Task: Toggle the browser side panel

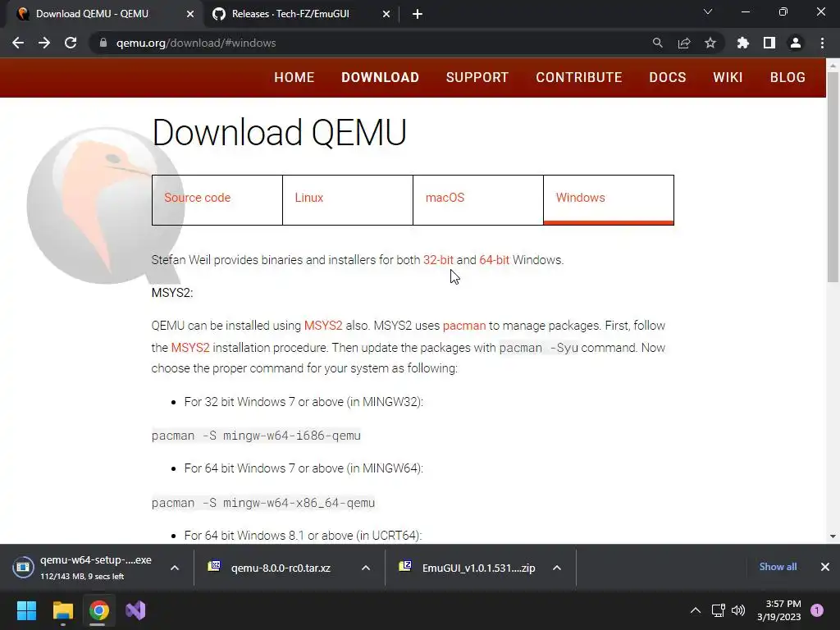Action: pyautogui.click(x=769, y=43)
